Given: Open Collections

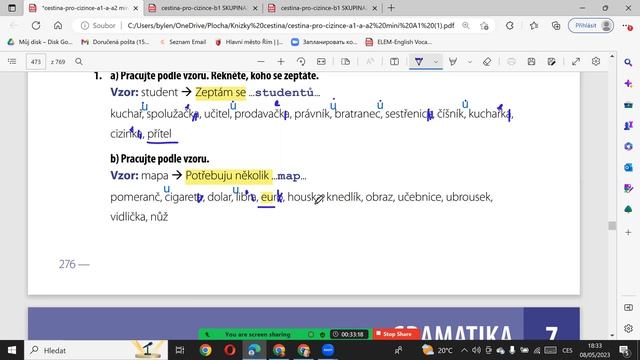Looking at the screenshot, I should 556,25.
